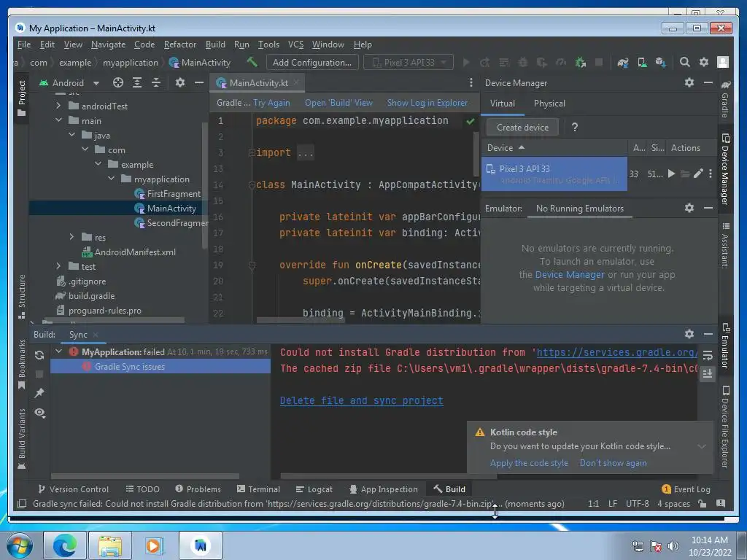
Task: Toggle soft-wrap in Build output
Action: pos(708,355)
